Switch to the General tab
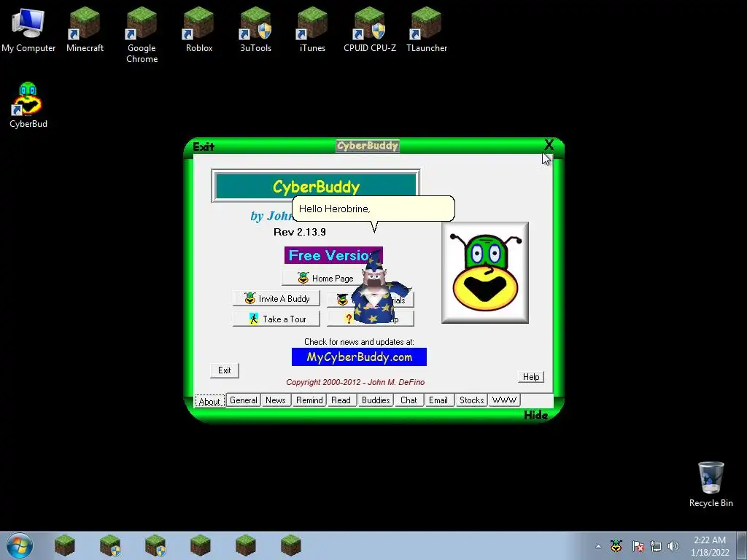Screen dimensions: 747x560 point(243,400)
